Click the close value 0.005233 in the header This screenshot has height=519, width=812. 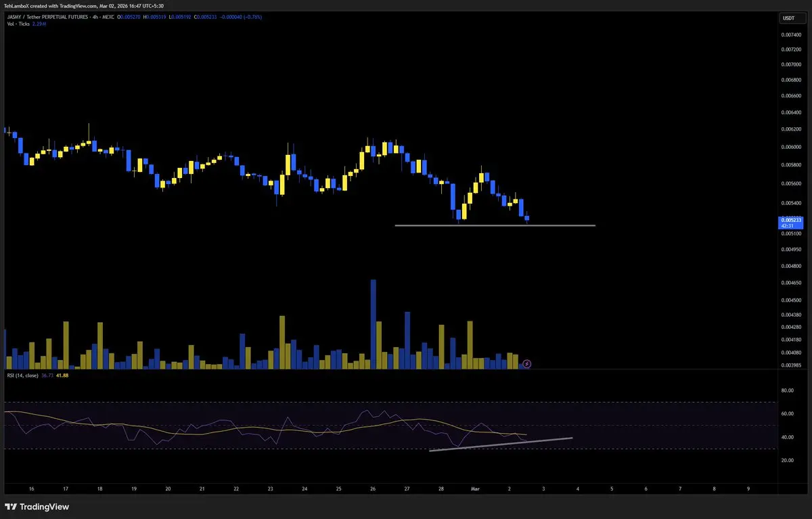click(207, 17)
